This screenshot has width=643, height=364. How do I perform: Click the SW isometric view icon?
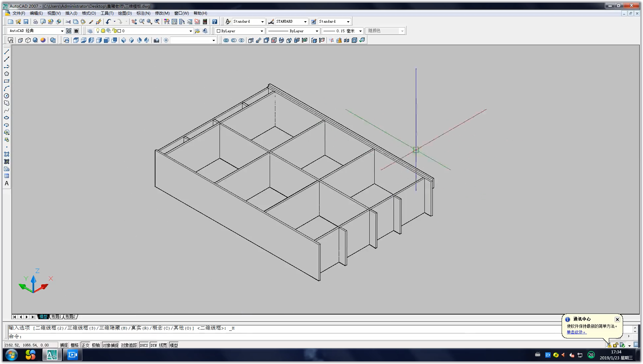pos(124,40)
